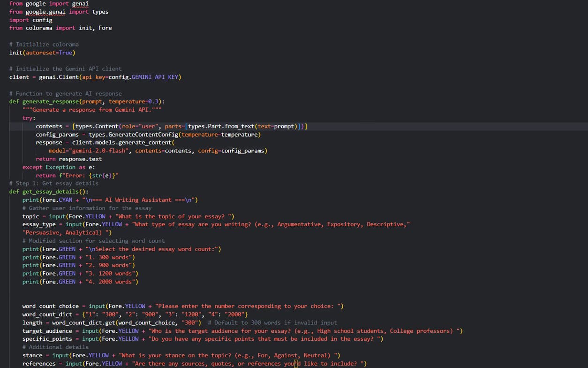The width and height of the screenshot is (588, 368).
Task: Click the types import from google.genai
Action: tap(100, 12)
